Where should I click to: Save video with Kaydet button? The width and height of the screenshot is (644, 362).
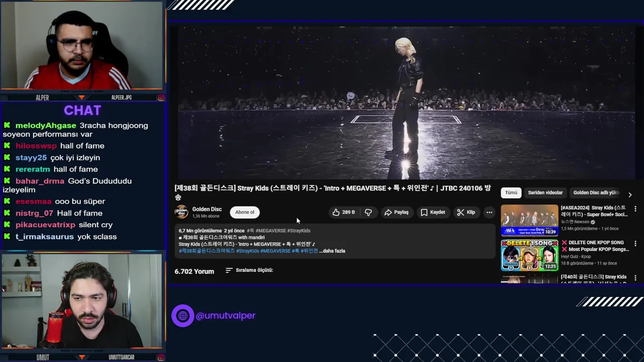point(433,212)
